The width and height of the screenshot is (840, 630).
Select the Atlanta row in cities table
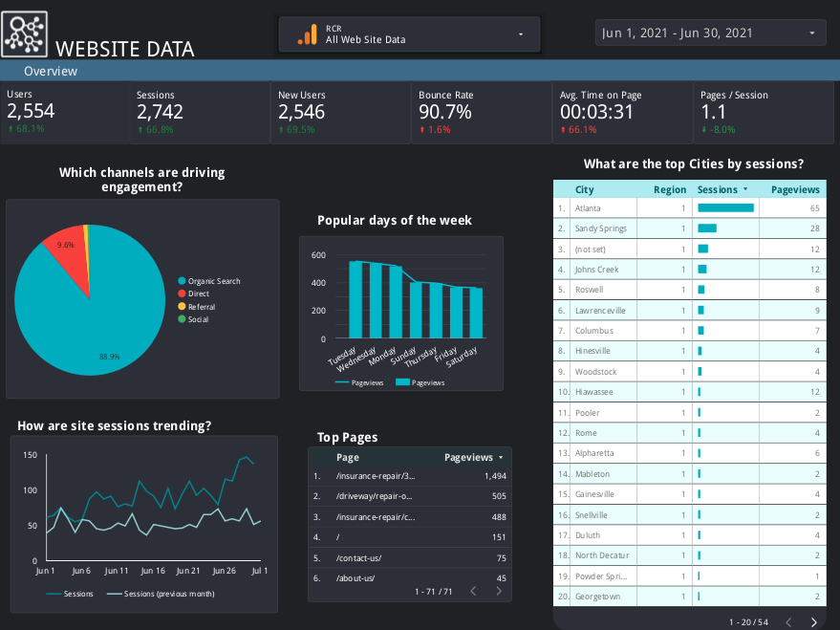tap(689, 207)
